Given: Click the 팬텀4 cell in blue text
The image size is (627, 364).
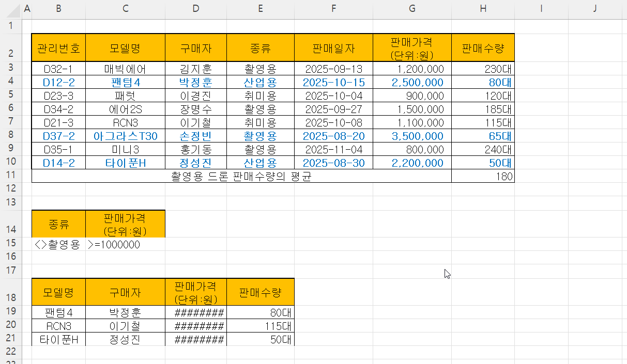Looking at the screenshot, I should [x=125, y=82].
